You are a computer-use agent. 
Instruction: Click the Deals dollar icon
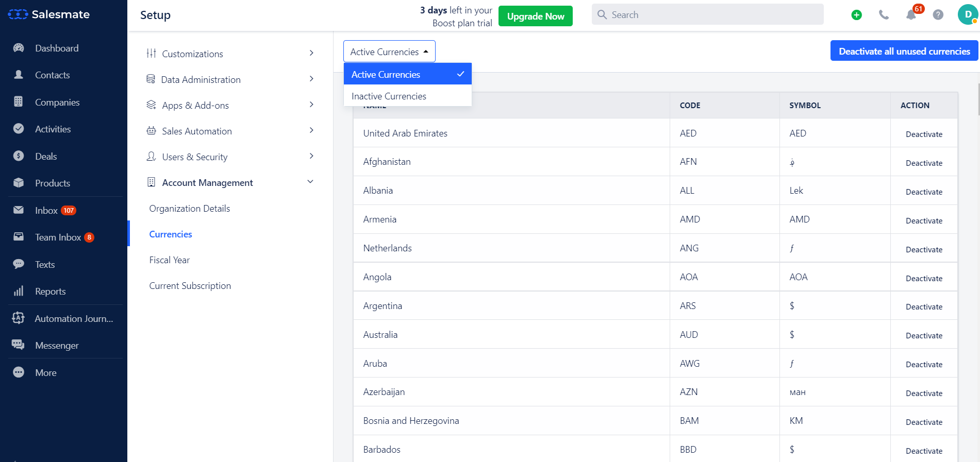click(x=19, y=156)
